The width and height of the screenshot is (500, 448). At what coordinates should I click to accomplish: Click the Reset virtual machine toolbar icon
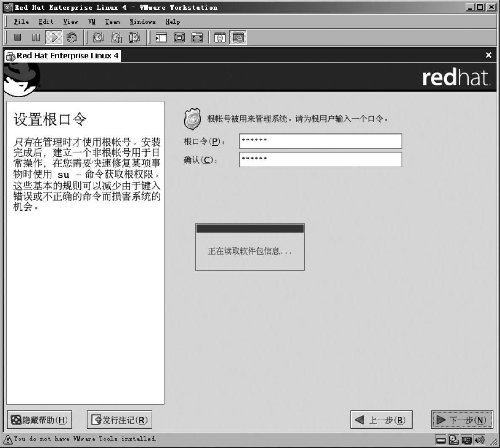coord(71,38)
